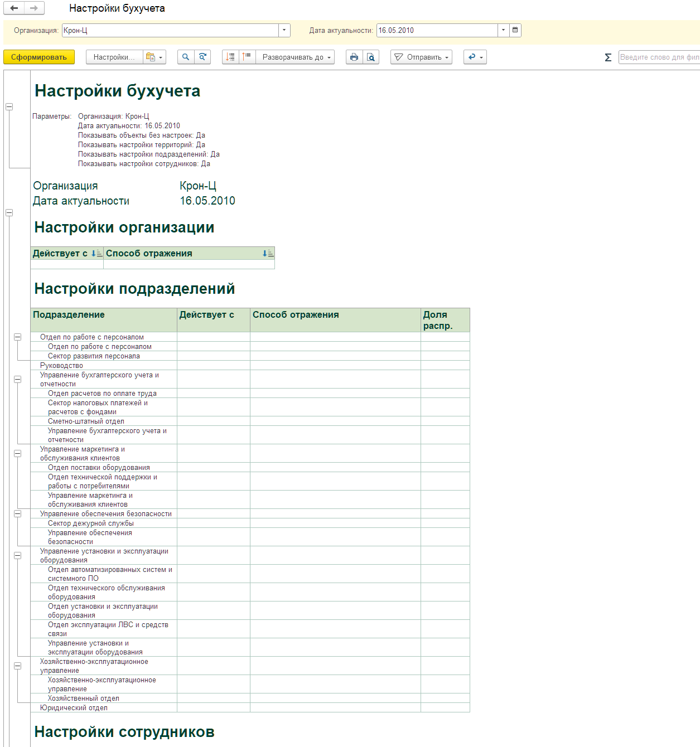Click the Настройки... button

(114, 57)
